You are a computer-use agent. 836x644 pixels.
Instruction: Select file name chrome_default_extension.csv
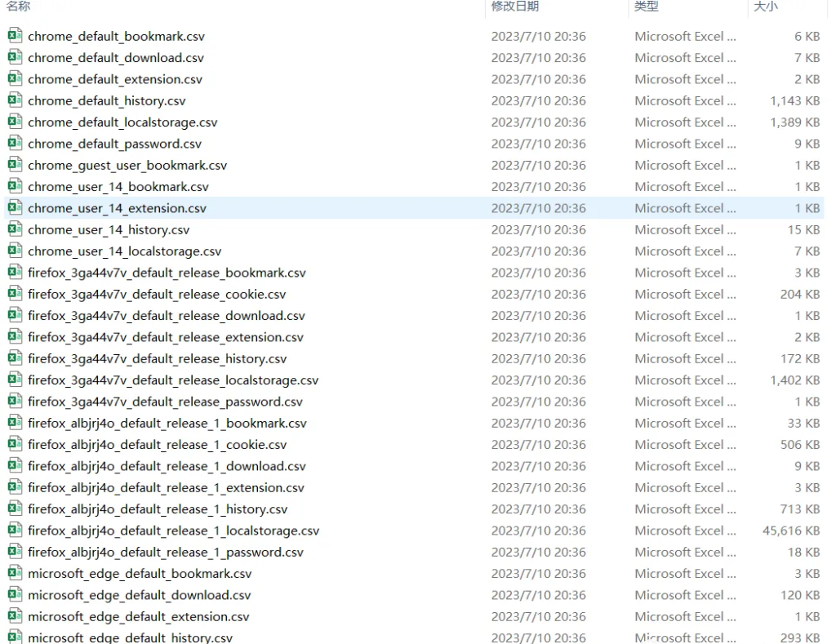click(x=115, y=79)
